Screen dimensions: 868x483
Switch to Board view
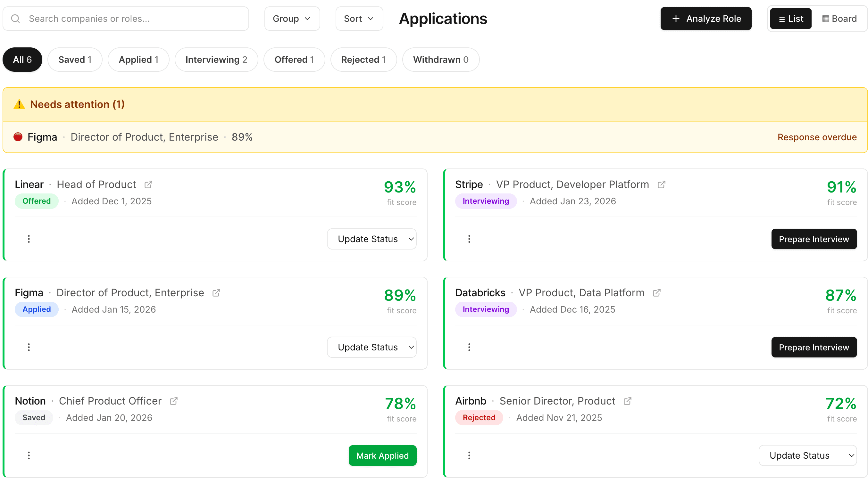pos(839,19)
